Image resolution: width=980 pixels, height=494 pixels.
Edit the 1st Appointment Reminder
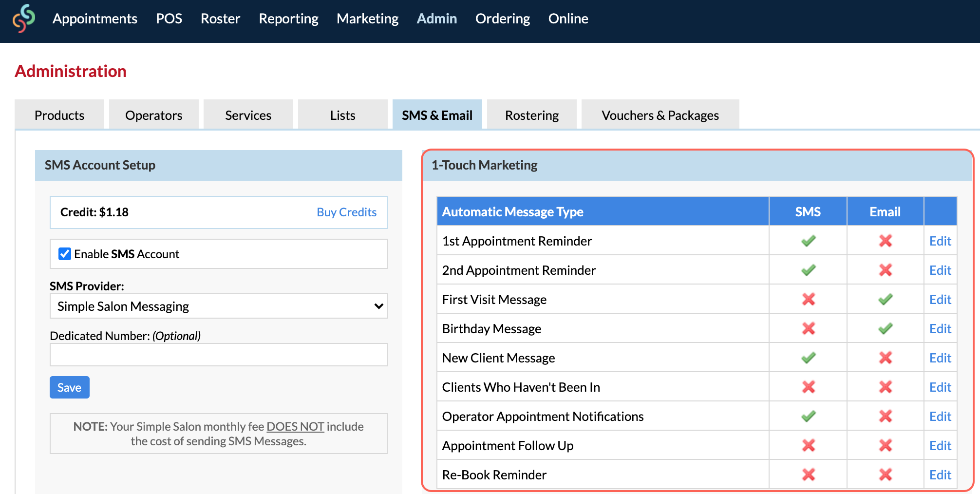click(940, 241)
